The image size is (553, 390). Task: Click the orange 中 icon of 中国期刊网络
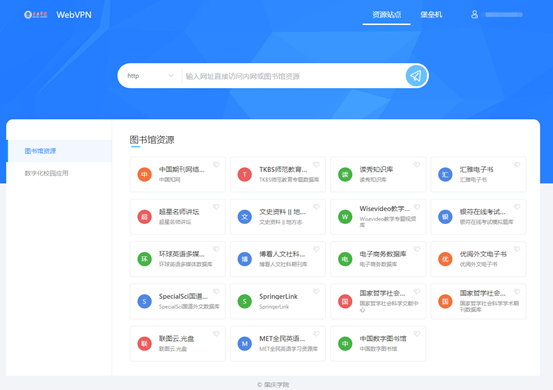click(144, 174)
